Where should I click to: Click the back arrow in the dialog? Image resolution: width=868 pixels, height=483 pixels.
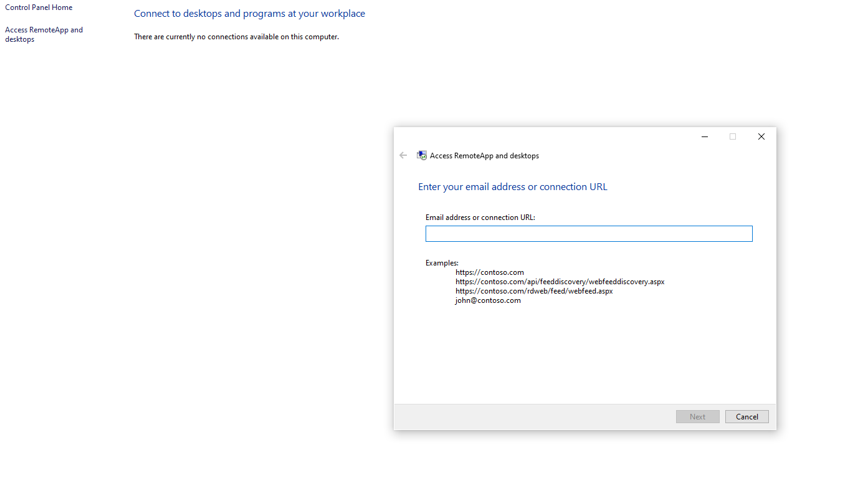(403, 155)
